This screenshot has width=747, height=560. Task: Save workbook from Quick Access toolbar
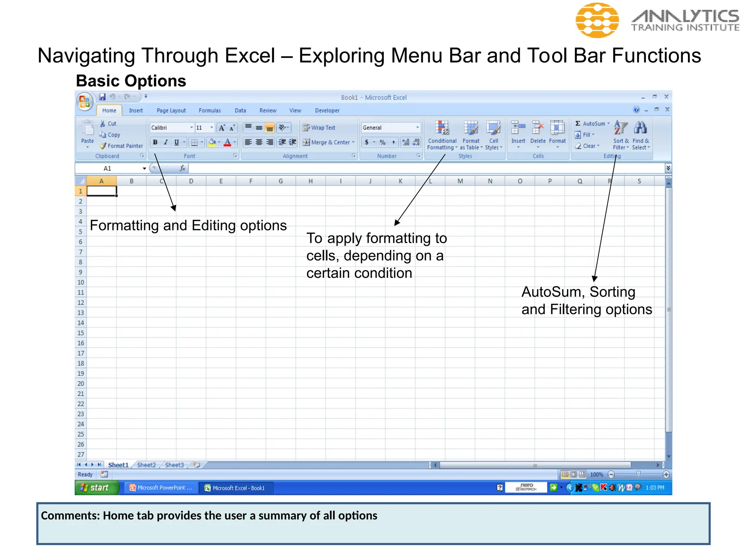point(102,97)
